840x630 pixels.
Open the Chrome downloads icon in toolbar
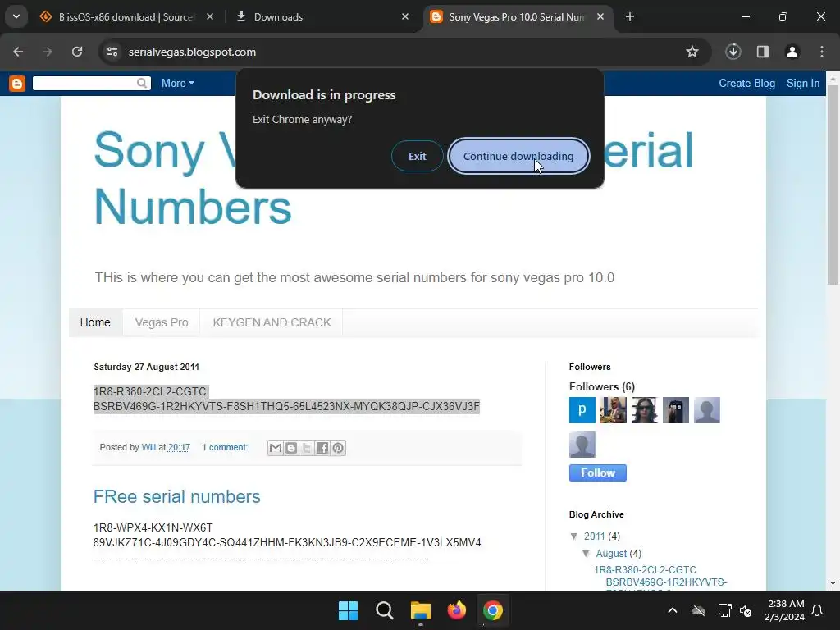pyautogui.click(x=733, y=52)
